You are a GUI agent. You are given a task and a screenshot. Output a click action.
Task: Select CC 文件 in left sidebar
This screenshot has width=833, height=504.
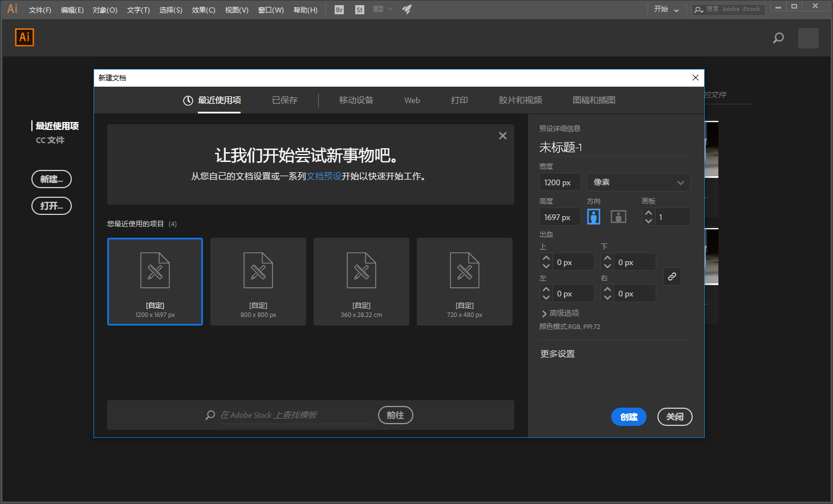(50, 140)
